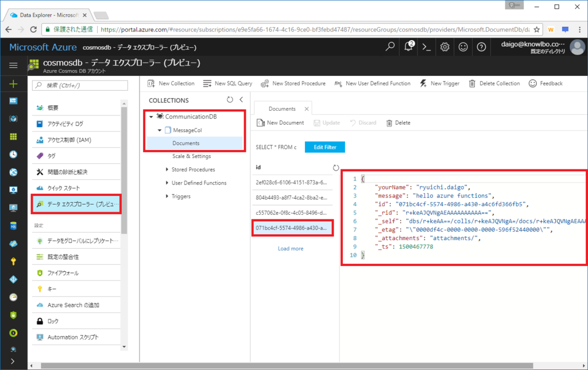
Task: Collapse the Collections pane with the arrow
Action: tap(242, 100)
